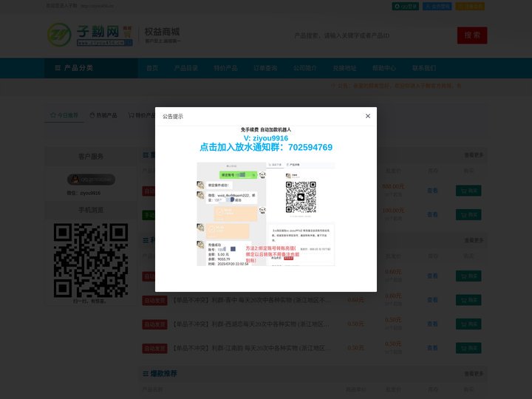The width and height of the screenshot is (532, 399).
Task: Click 购买 for the 利群-西湖恋 product
Action: coord(468,324)
